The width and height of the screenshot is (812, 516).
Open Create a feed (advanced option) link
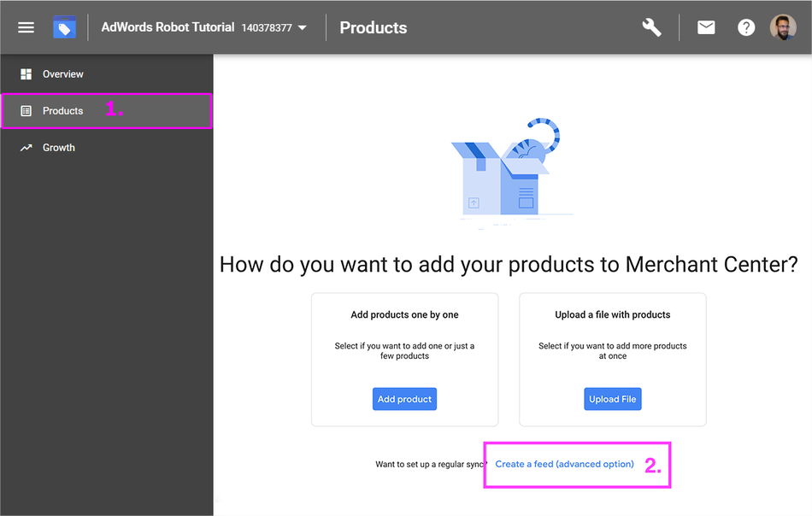[564, 464]
